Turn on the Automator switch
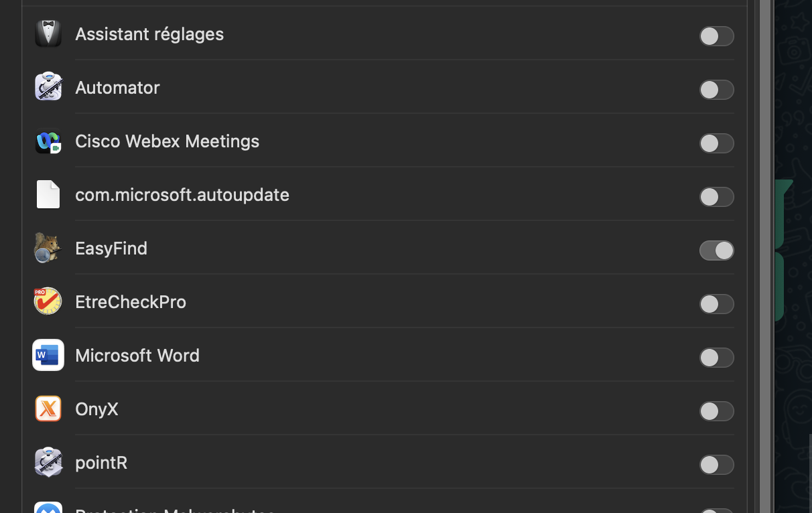 (716, 90)
